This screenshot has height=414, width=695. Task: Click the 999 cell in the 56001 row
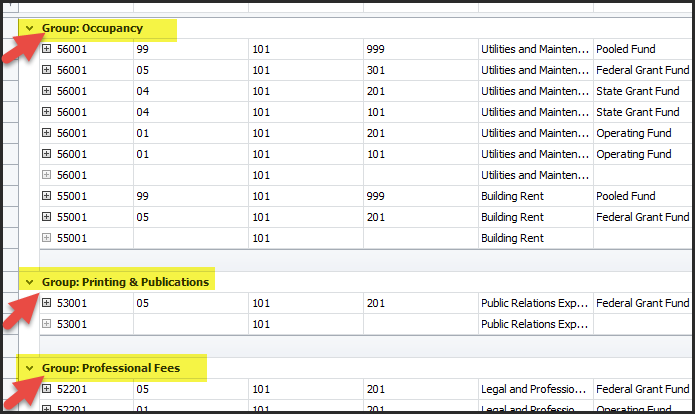pos(375,49)
